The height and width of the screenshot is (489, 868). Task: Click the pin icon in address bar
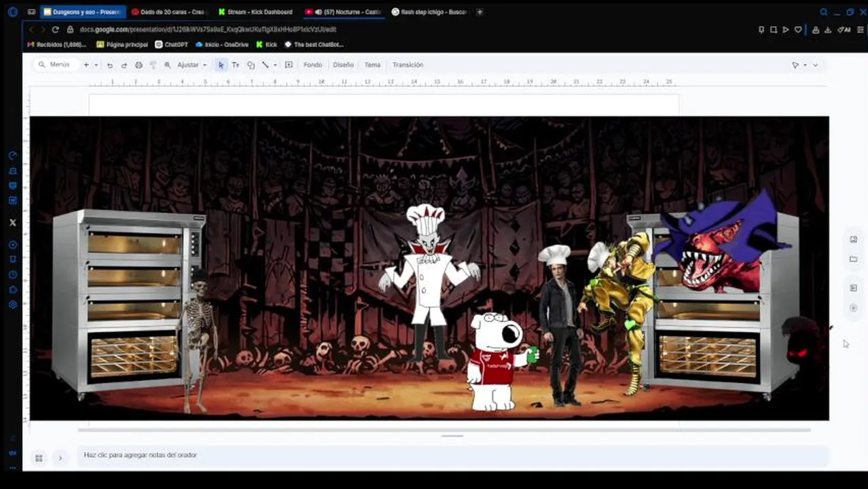click(x=761, y=30)
